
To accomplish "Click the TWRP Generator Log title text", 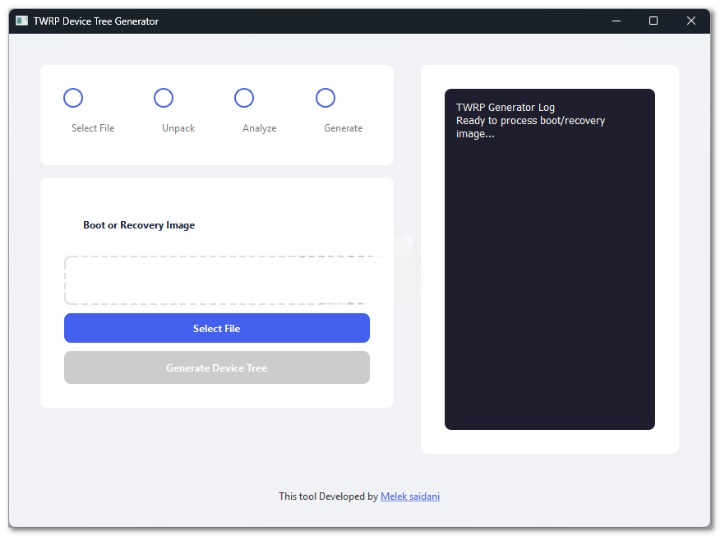I will [505, 107].
